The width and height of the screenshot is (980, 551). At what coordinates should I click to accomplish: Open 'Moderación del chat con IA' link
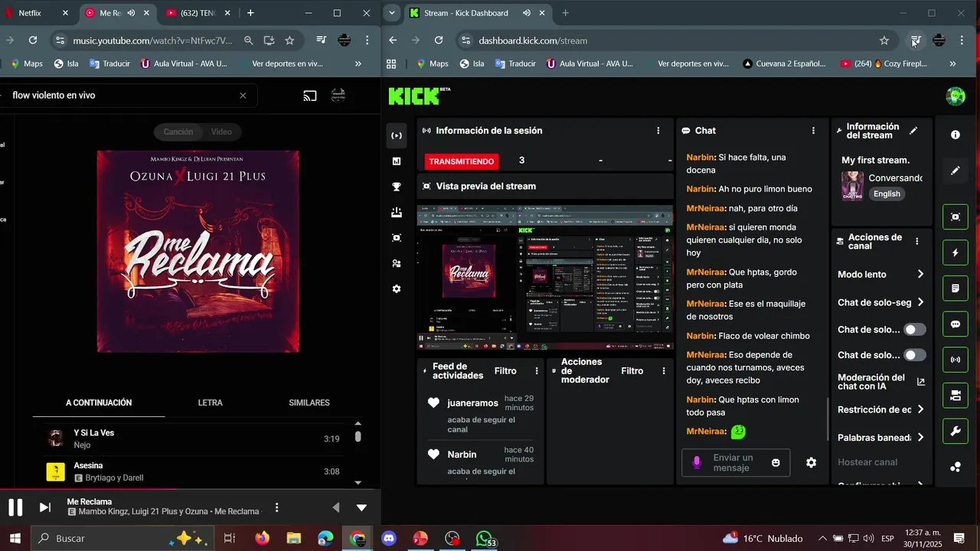[x=881, y=382]
